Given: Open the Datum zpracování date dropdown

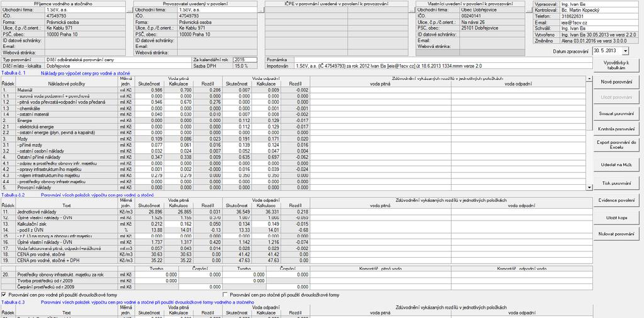Looking at the screenshot, I should coord(625,52).
